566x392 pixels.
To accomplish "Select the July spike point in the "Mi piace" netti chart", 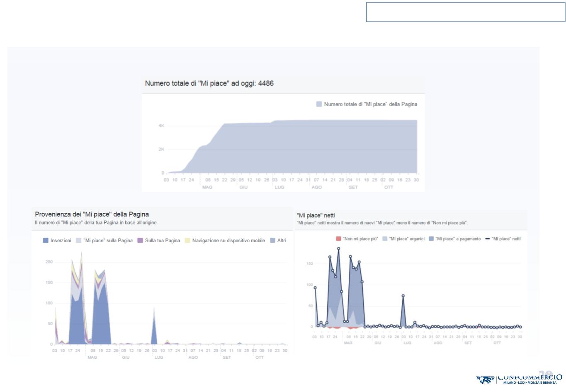I will tap(403, 296).
